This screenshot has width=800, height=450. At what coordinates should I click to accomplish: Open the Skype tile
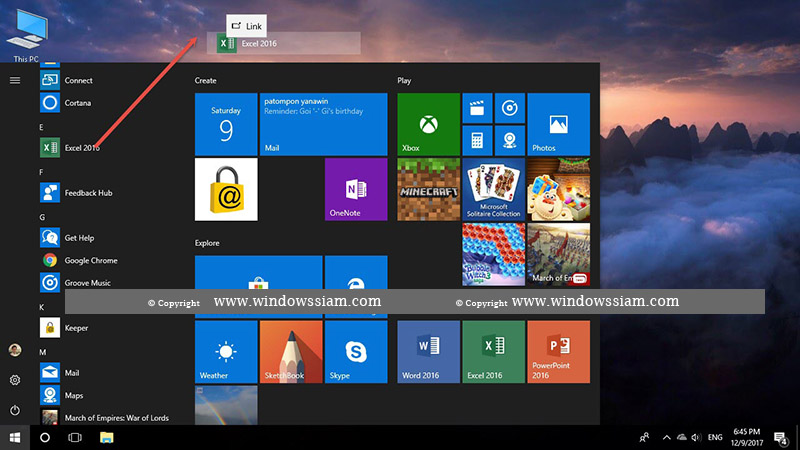(356, 352)
